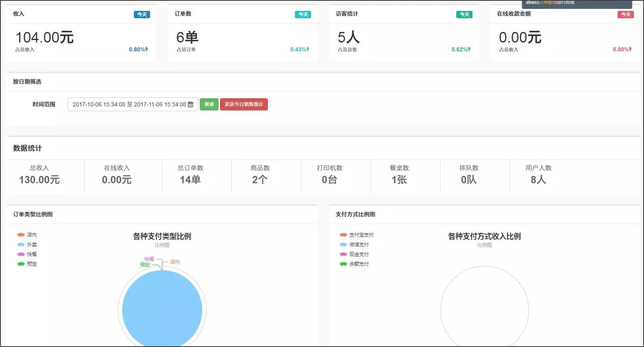Toggle the 现金支付 legend item
644x347 pixels.
click(x=354, y=254)
